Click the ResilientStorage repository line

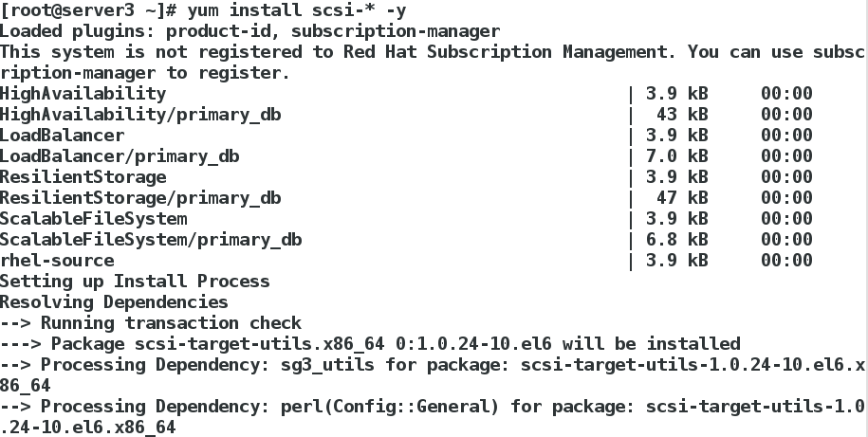406,177
